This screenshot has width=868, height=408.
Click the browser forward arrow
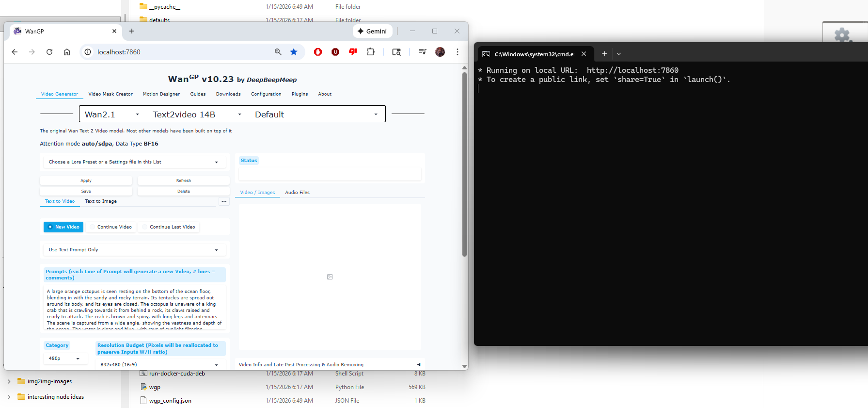tap(32, 52)
